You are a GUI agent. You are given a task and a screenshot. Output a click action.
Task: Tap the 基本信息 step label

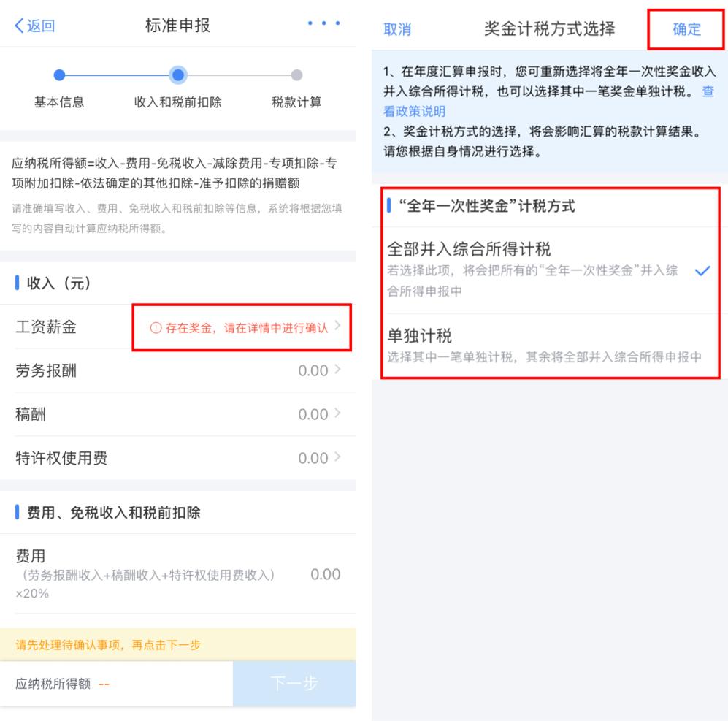(59, 102)
